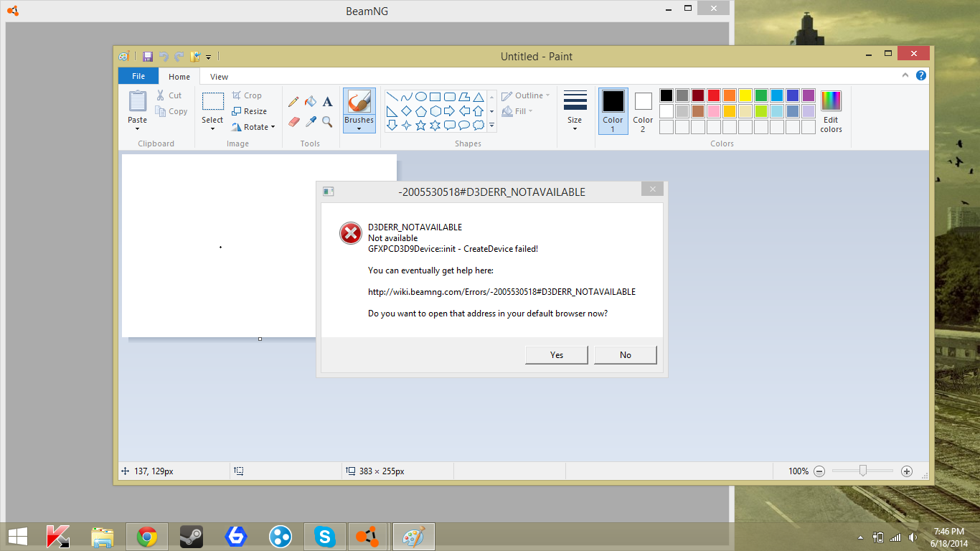Open Paint Help question mark icon
The height and width of the screenshot is (551, 980).
click(x=921, y=75)
